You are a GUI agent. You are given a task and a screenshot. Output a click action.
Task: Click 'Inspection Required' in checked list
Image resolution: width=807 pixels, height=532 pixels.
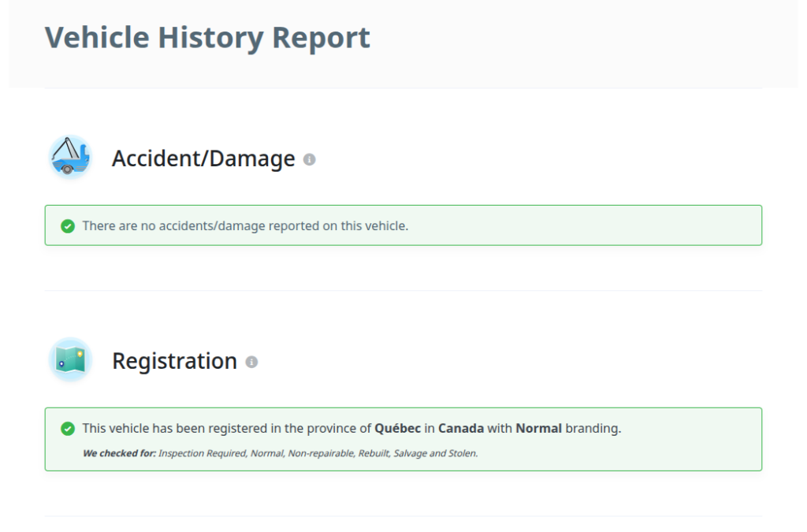click(x=202, y=453)
